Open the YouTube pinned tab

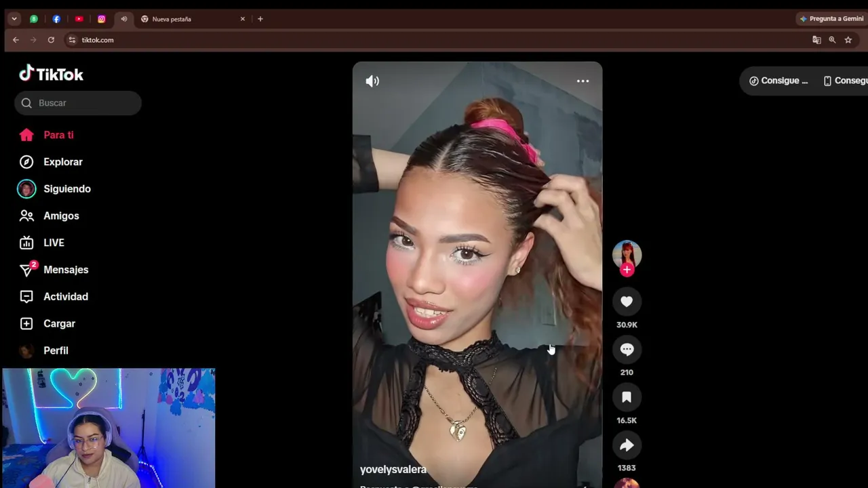coord(79,19)
